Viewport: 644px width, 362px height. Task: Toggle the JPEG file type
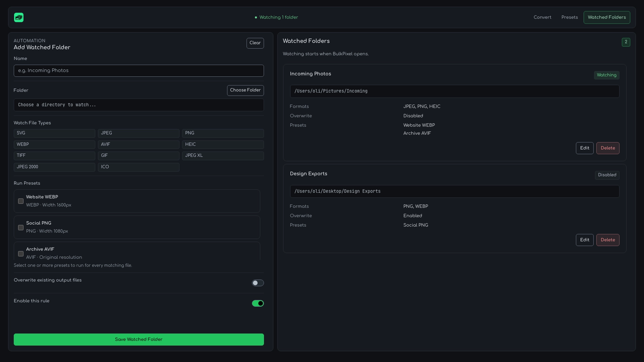(139, 133)
